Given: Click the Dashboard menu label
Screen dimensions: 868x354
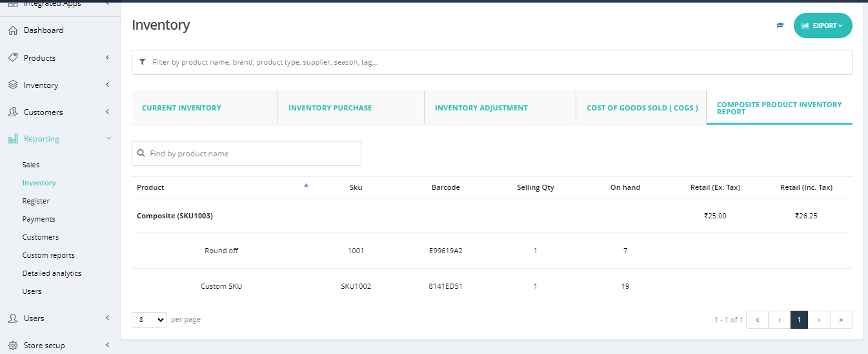Looking at the screenshot, I should (x=43, y=30).
